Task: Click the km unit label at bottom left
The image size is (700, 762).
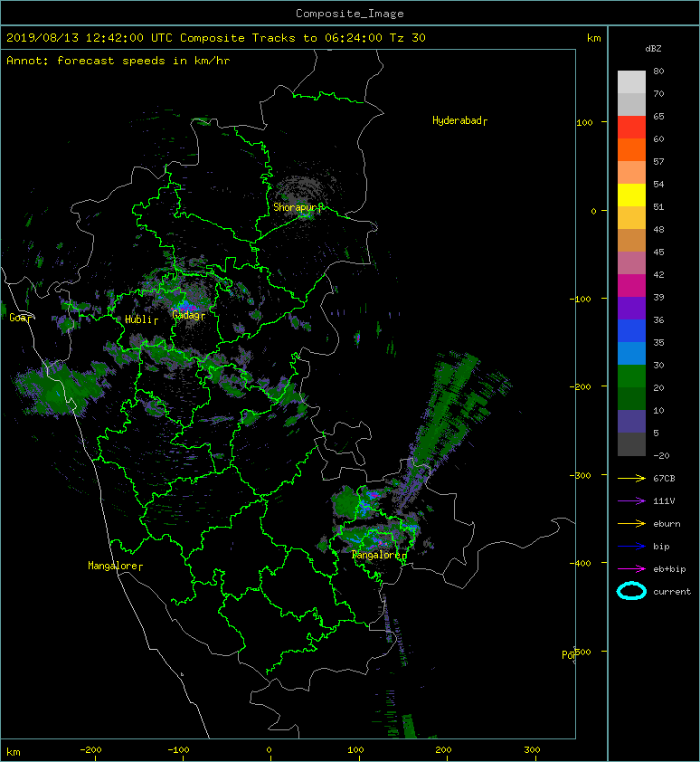Action: click(x=14, y=752)
